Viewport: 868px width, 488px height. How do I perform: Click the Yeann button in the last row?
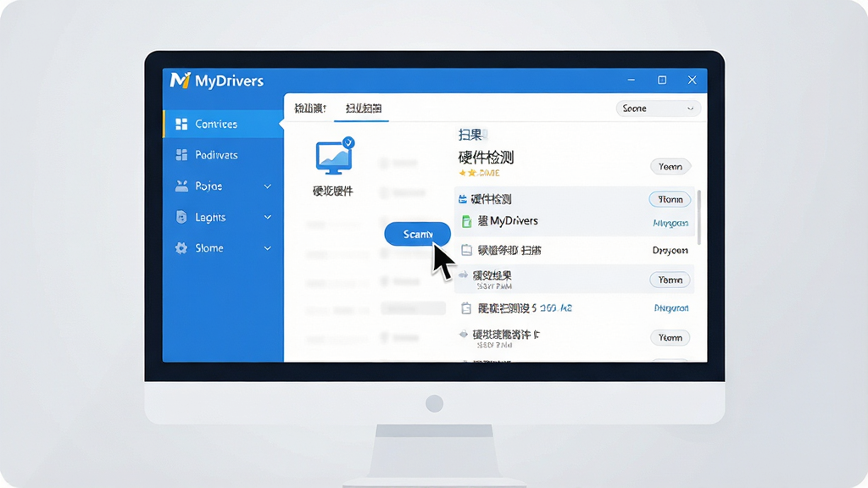[x=670, y=337]
